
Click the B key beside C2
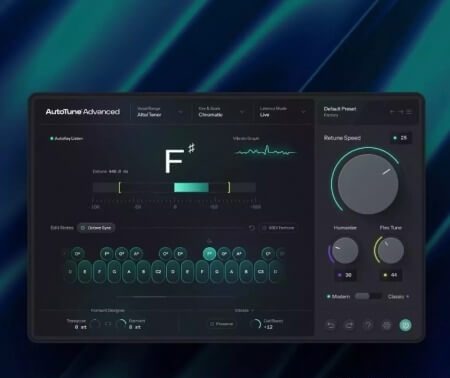coord(143,272)
